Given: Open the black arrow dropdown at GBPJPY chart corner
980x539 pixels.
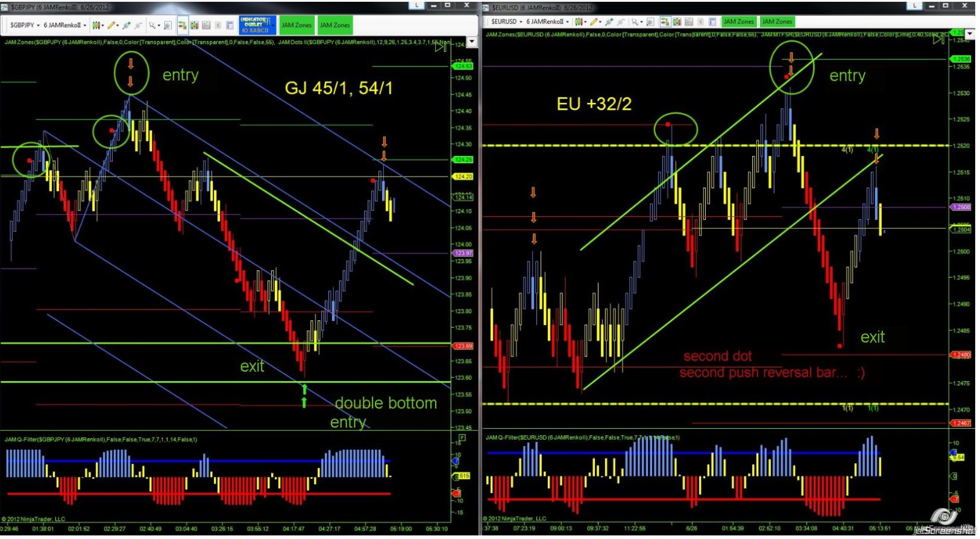Looking at the screenshot, I should tap(472, 42).
